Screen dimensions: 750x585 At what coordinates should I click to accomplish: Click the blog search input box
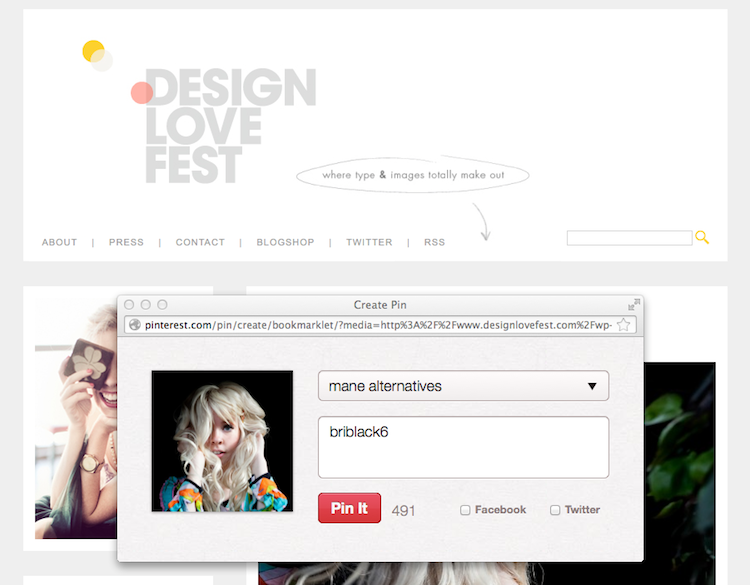[x=629, y=238]
